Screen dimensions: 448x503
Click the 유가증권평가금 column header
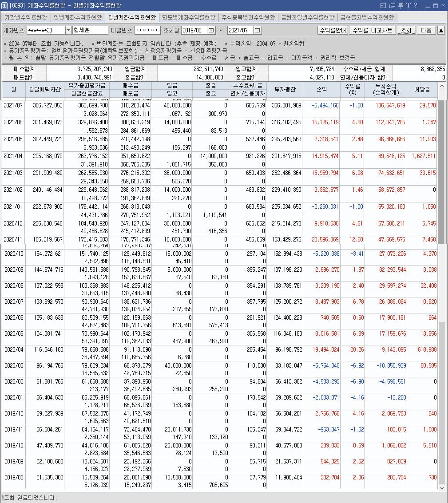pyautogui.click(x=87, y=86)
